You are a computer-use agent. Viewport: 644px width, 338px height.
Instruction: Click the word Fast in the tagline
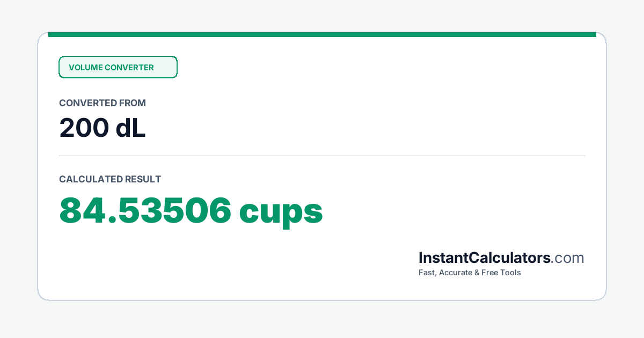427,273
